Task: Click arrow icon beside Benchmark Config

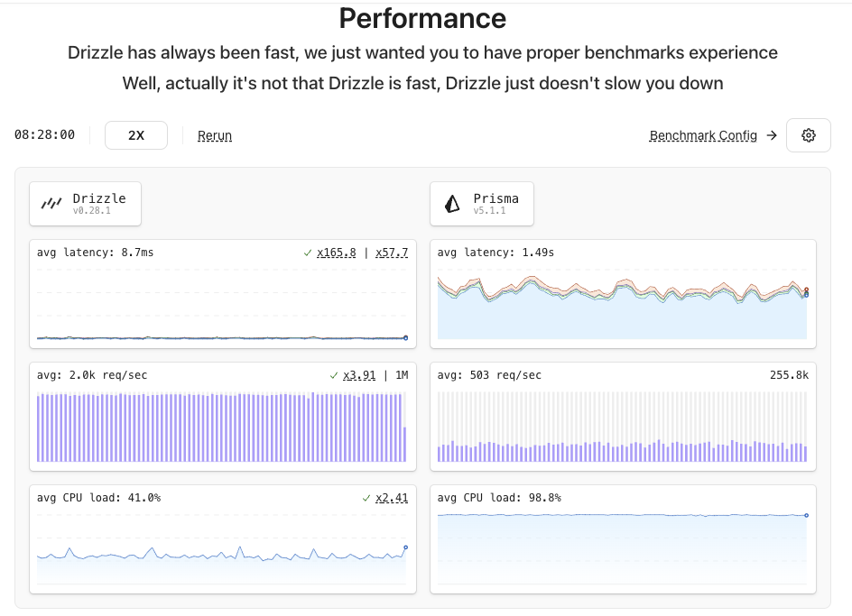Action: click(x=771, y=135)
